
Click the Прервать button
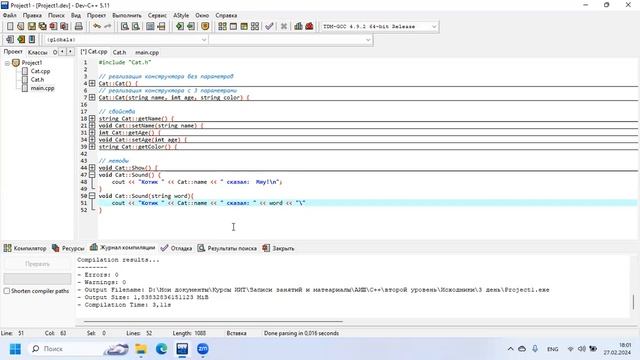(x=37, y=264)
